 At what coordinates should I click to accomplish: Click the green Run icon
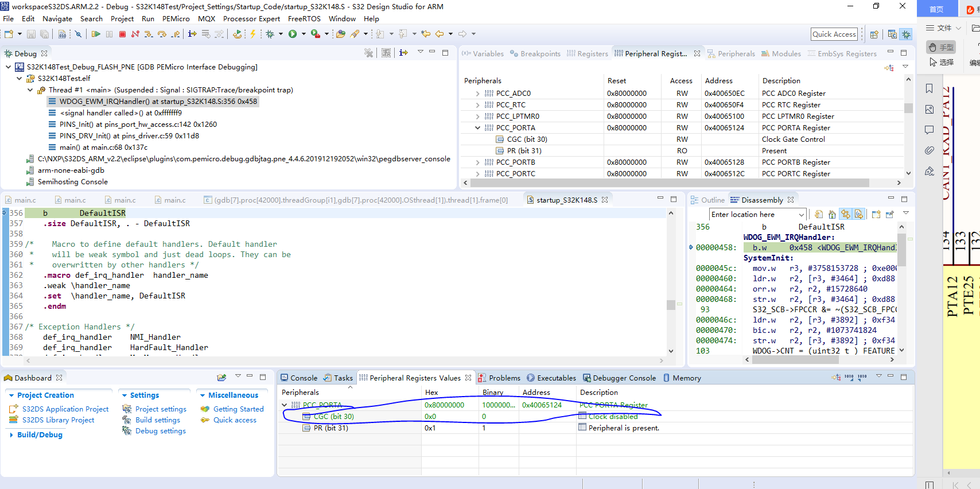pyautogui.click(x=293, y=34)
